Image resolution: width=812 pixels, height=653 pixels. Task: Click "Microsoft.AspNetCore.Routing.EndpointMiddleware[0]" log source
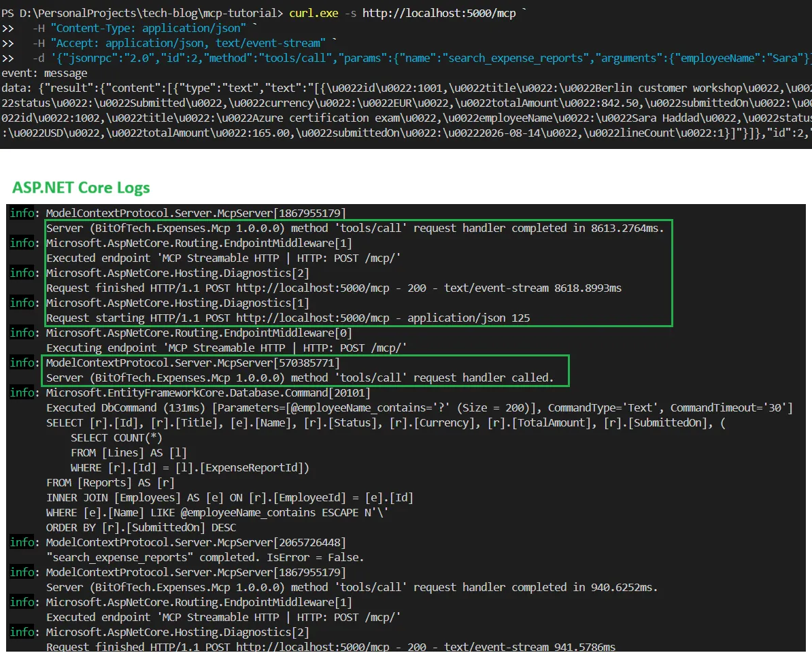tap(199, 333)
